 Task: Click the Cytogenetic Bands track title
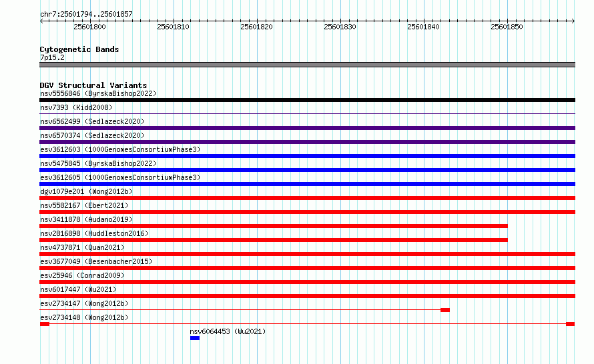point(79,49)
